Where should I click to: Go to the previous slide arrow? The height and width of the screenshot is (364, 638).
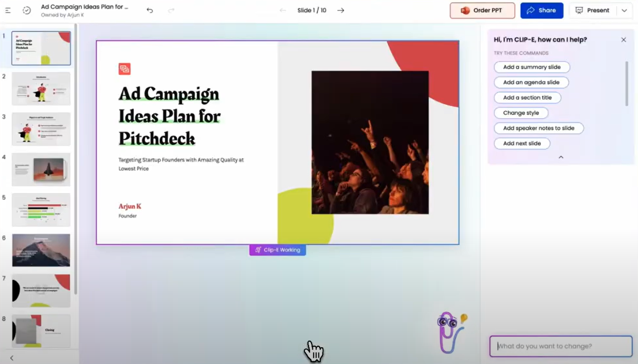[x=283, y=10]
